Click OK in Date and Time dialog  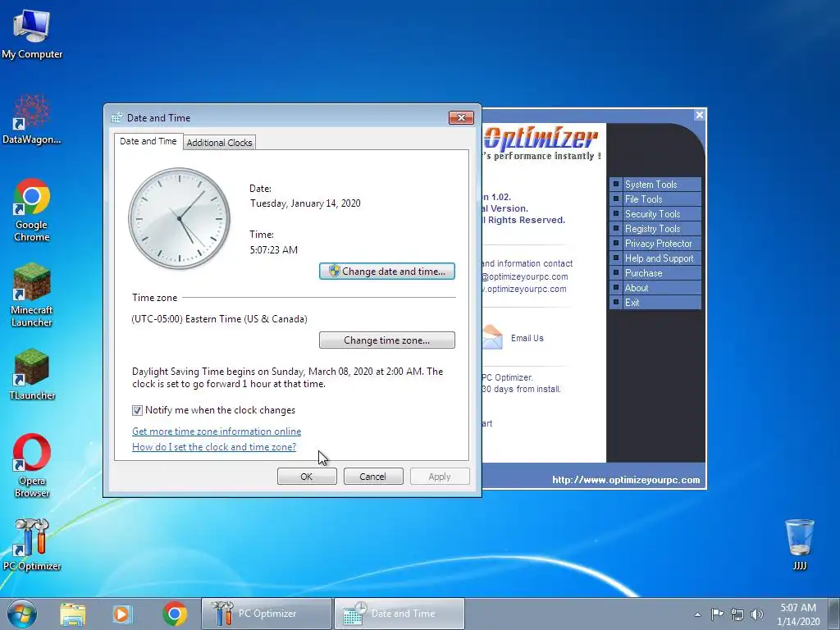click(307, 477)
